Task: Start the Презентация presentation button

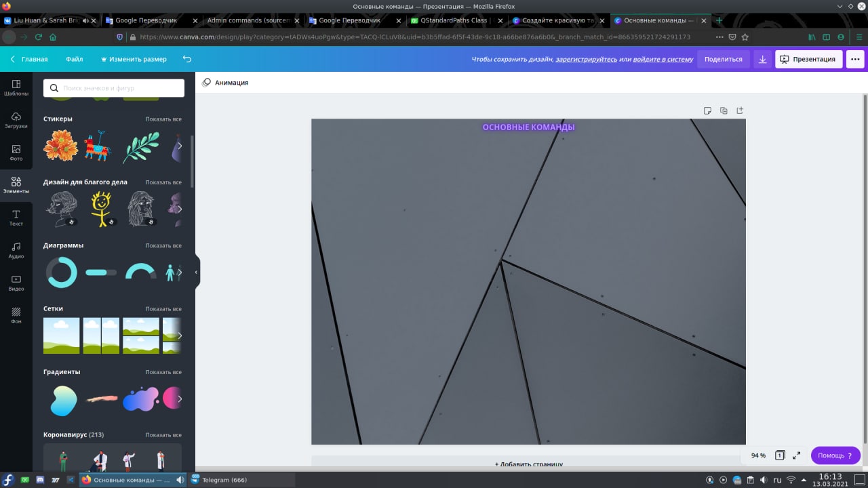Action: click(808, 59)
